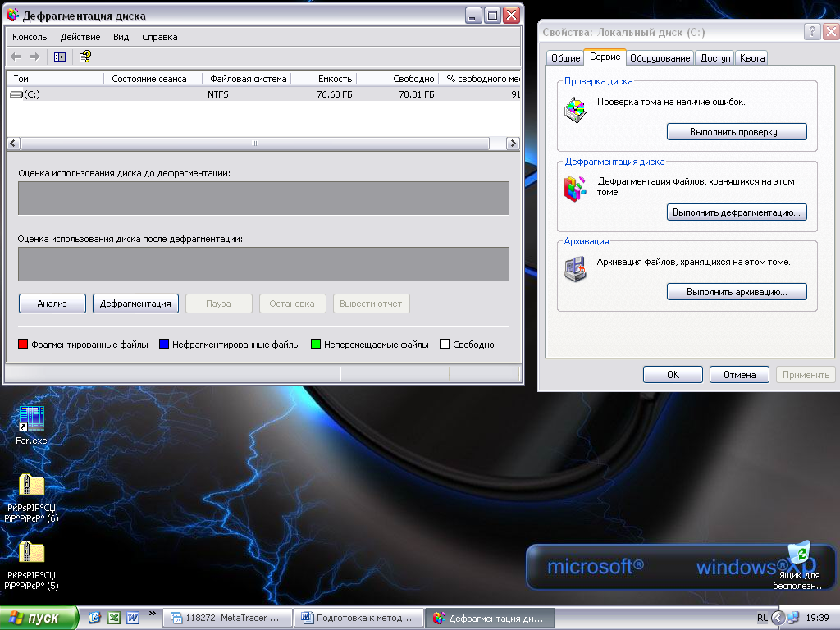This screenshot has width=840, height=630.
Task: Click the backup icon in Архивация section
Action: coord(575,269)
